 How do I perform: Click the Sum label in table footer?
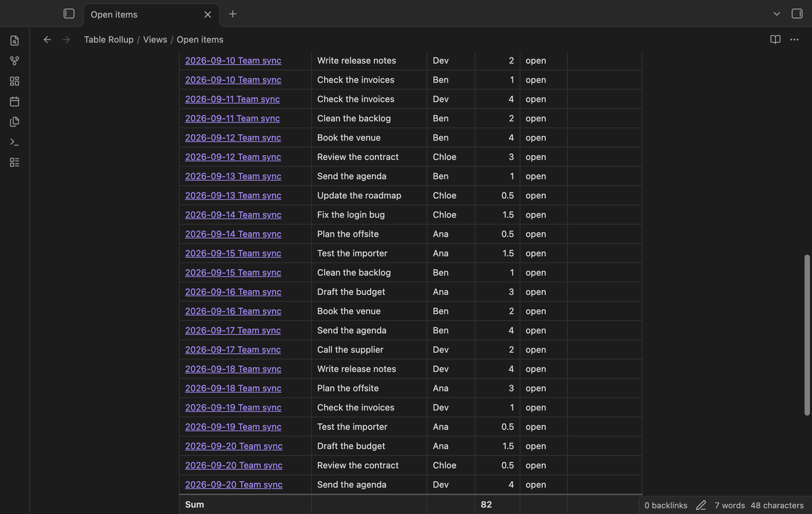coord(195,505)
